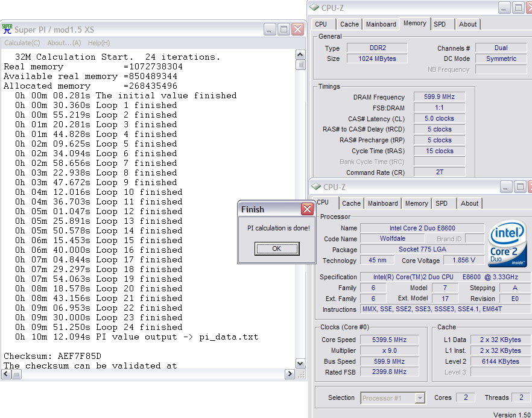Image resolution: width=532 pixels, height=418 pixels.
Task: Click the CPU-Z logo icon in CPU window title
Action: point(316,186)
